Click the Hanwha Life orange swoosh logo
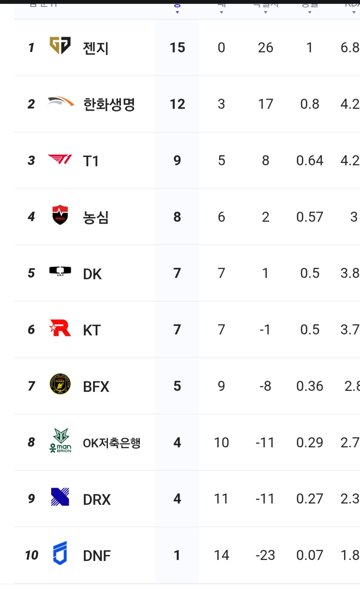The width and height of the screenshot is (360, 590). tap(61, 102)
